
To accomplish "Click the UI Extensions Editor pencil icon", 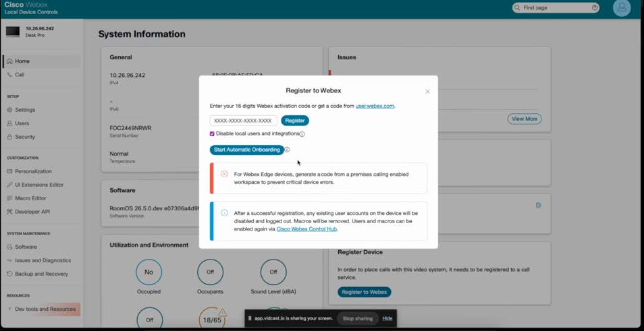I will coord(10,185).
